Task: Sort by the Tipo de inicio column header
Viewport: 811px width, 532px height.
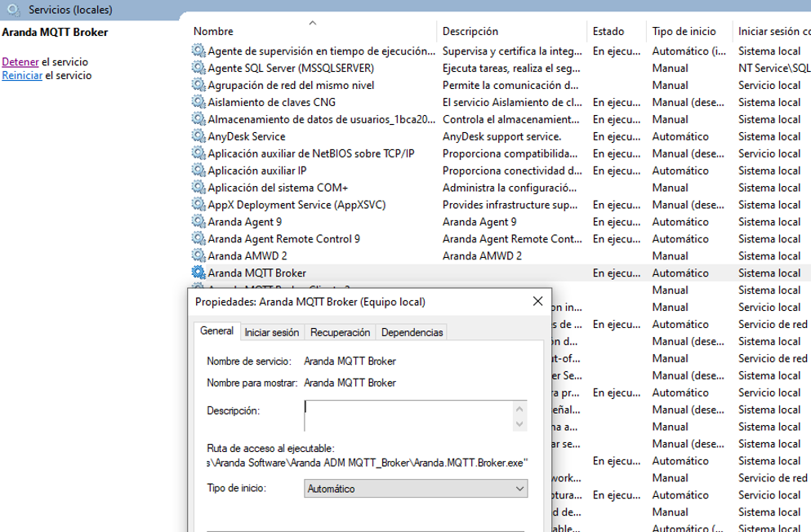Action: (689, 31)
